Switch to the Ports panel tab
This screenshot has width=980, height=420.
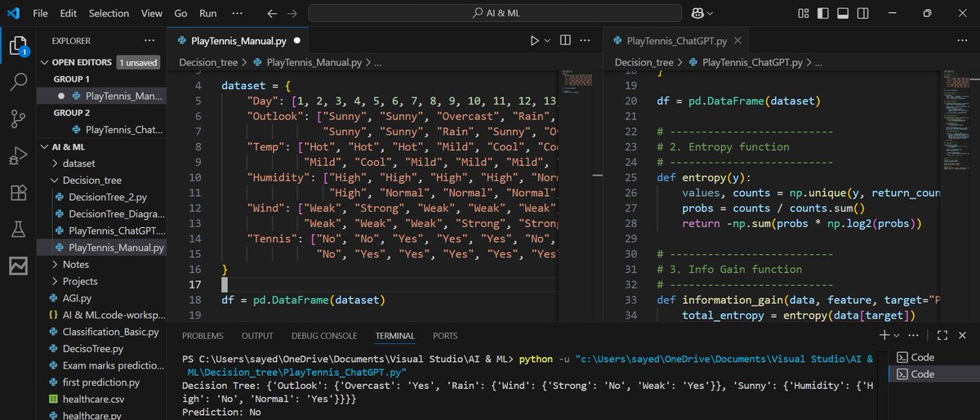[x=445, y=336]
